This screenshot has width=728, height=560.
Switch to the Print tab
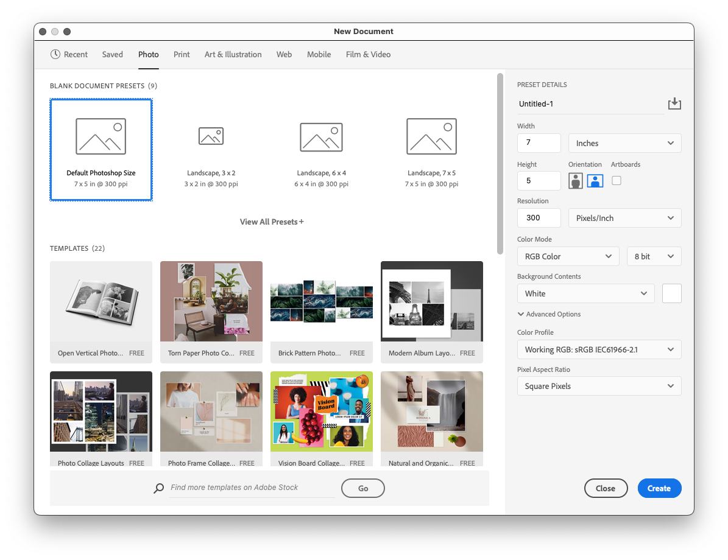pyautogui.click(x=181, y=54)
